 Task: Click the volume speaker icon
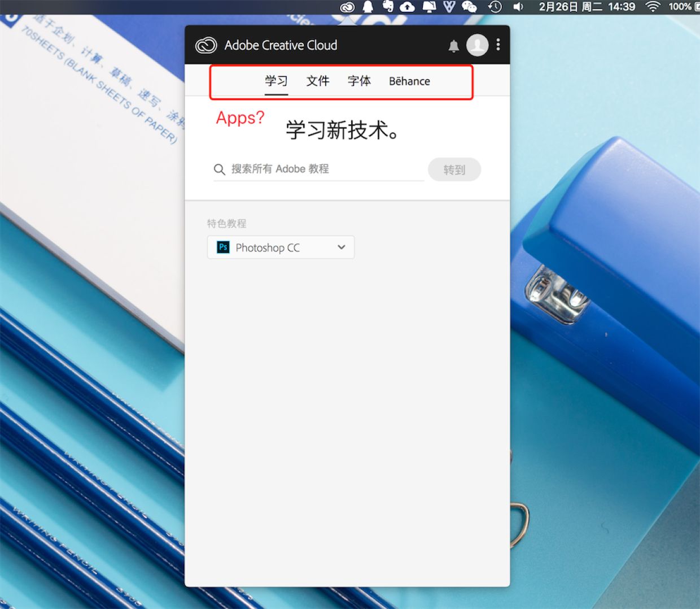[518, 7]
